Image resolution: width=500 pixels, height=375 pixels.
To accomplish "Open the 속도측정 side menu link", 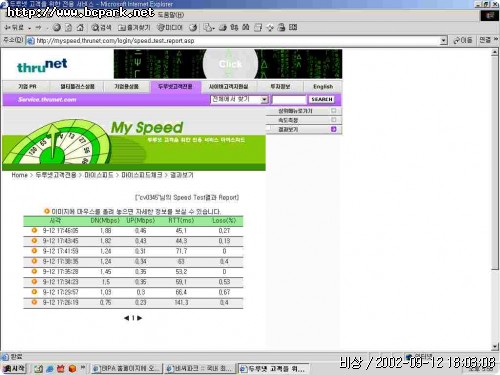I will [x=288, y=120].
